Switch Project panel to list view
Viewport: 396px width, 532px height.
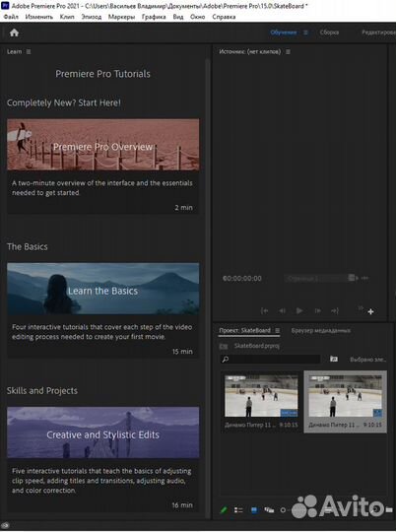(238, 510)
